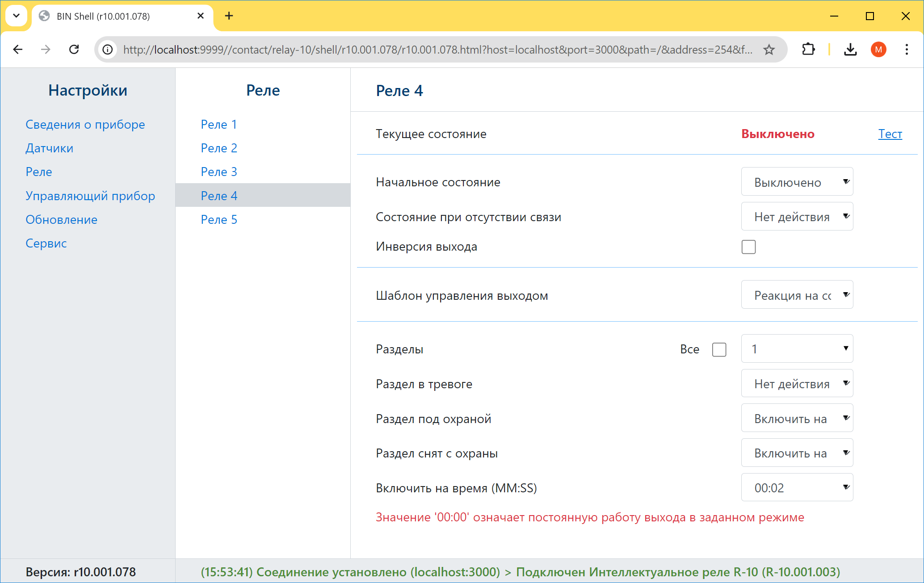Screen dimensions: 924x583
Task: Click the browser forward arrow
Action: pos(46,50)
